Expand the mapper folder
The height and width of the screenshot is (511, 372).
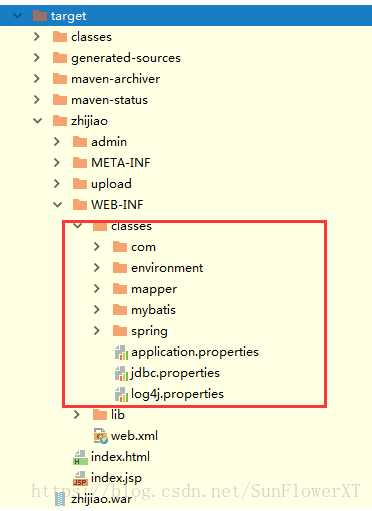[x=97, y=289]
